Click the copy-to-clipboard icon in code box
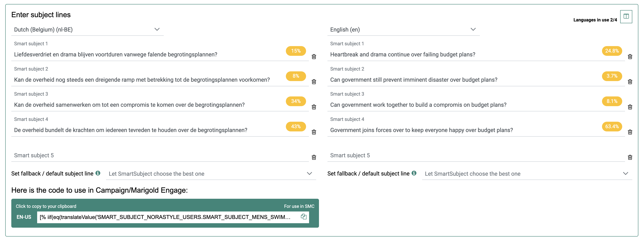The width and height of the screenshot is (644, 241). (x=303, y=217)
